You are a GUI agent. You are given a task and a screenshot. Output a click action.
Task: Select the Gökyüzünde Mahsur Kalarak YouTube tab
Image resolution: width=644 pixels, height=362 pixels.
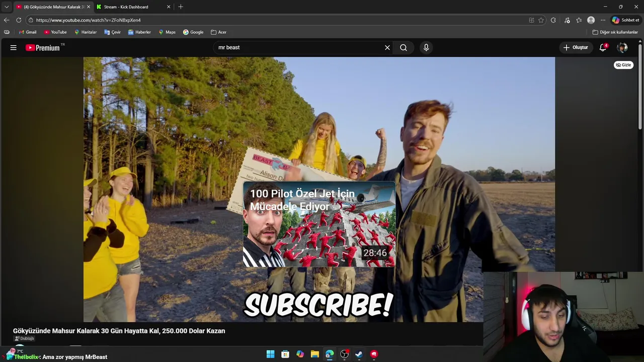pos(53,7)
